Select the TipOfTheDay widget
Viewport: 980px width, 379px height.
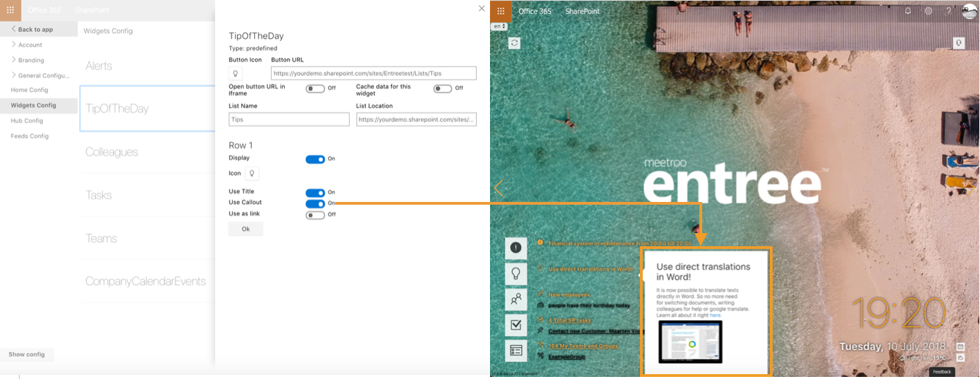pos(147,109)
